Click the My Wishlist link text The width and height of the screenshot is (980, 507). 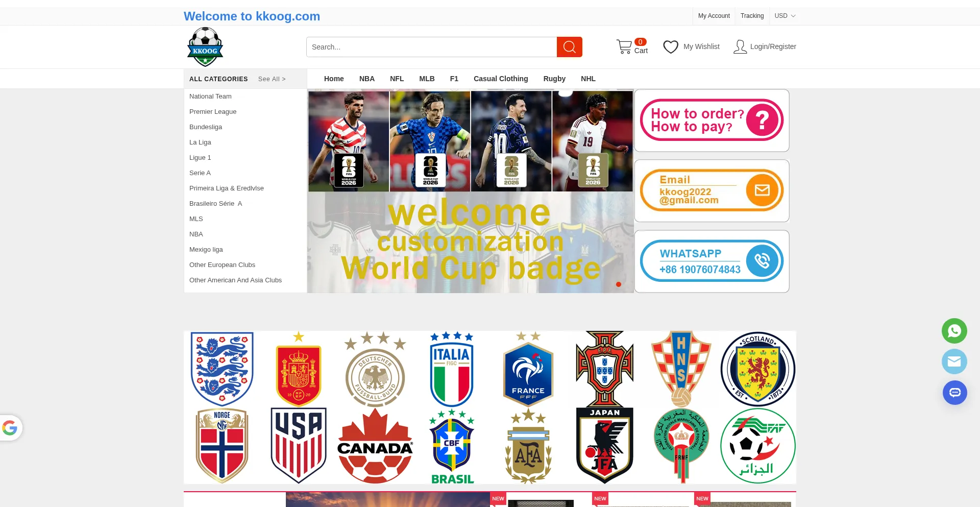click(x=701, y=46)
